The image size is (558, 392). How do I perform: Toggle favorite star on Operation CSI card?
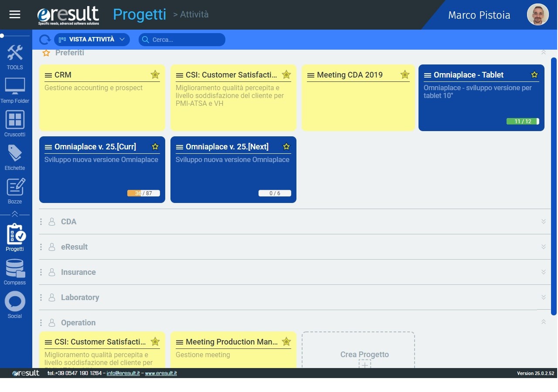[155, 341]
